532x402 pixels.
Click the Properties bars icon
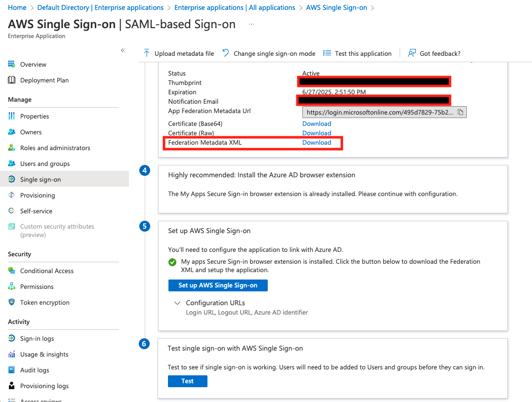11,116
